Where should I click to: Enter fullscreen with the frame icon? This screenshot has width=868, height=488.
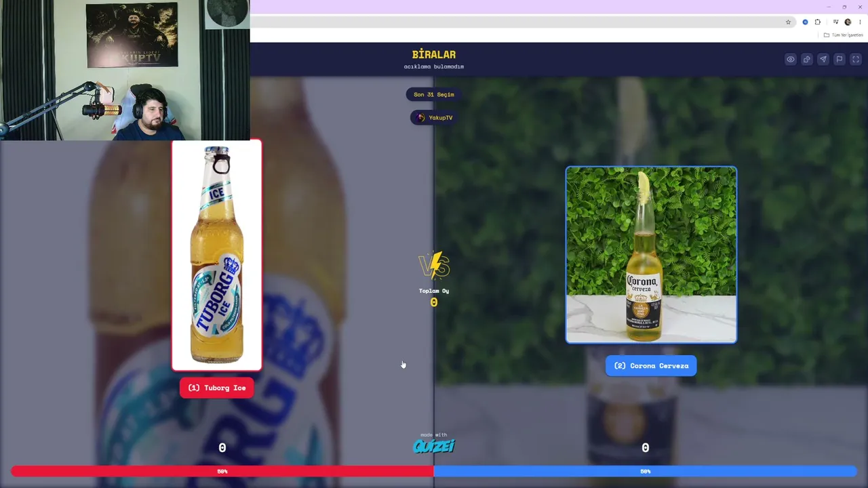(x=856, y=60)
